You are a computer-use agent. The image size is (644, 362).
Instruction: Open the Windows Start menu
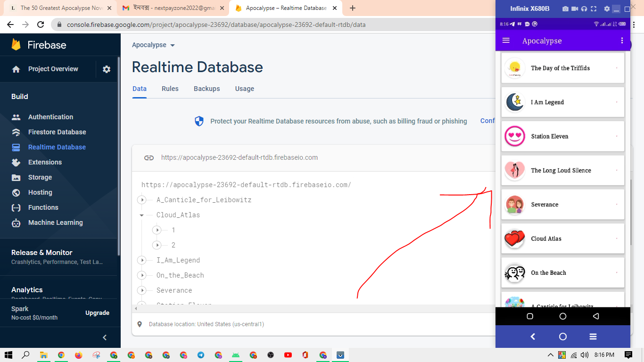click(8, 355)
